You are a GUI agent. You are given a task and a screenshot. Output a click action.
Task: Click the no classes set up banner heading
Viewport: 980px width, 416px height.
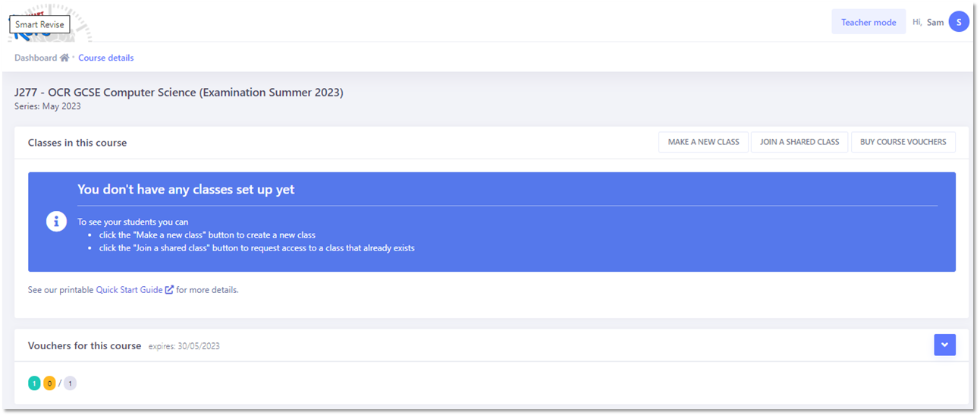coord(186,190)
